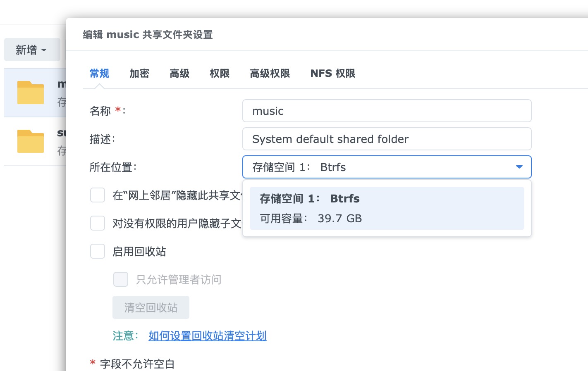Click the blue dropdown caret on location field
Viewport: 588px width, 371px height.
pos(519,167)
